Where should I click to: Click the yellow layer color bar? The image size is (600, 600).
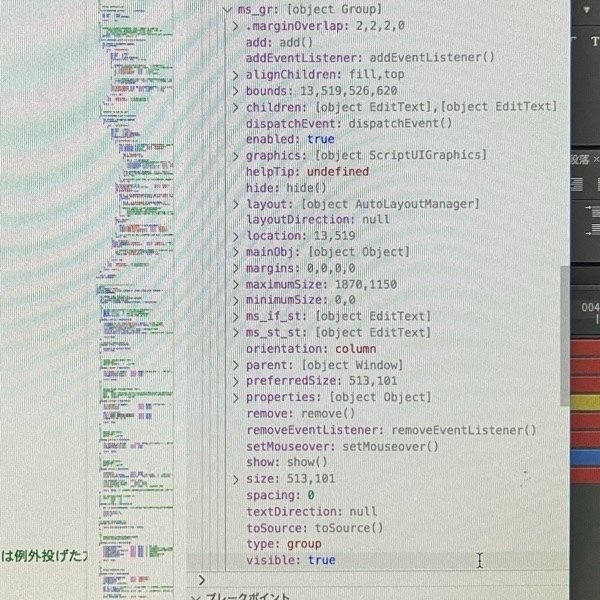(x=585, y=403)
